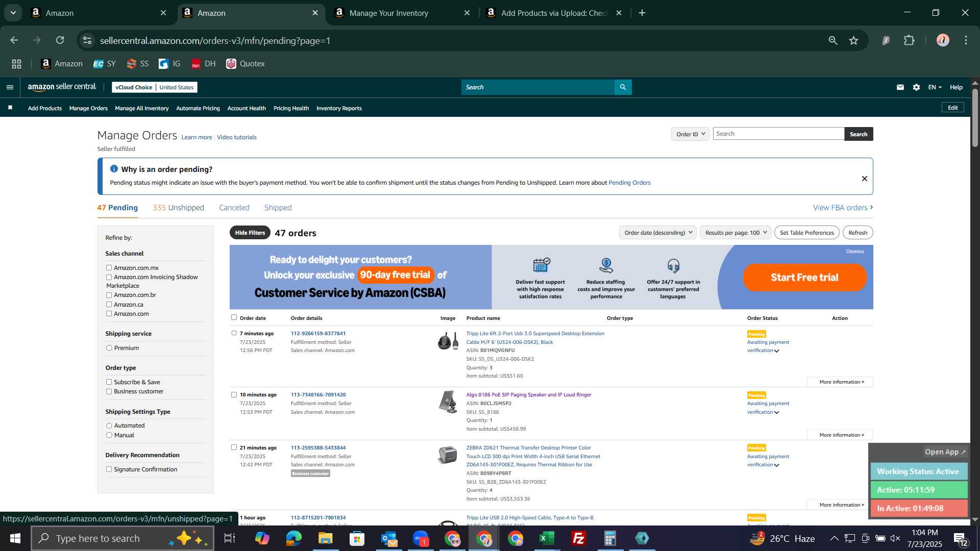Open the Results per page dropdown

click(x=735, y=233)
